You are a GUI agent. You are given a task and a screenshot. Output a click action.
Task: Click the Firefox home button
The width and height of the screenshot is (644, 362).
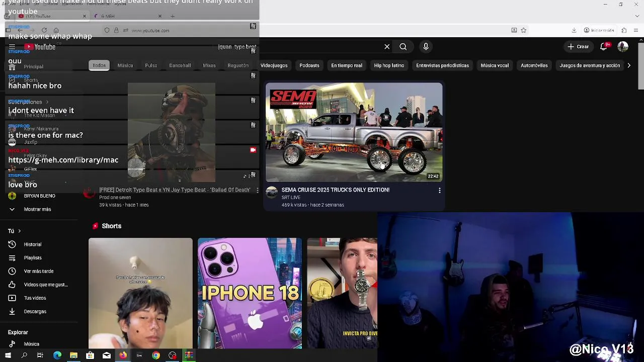tap(56, 30)
